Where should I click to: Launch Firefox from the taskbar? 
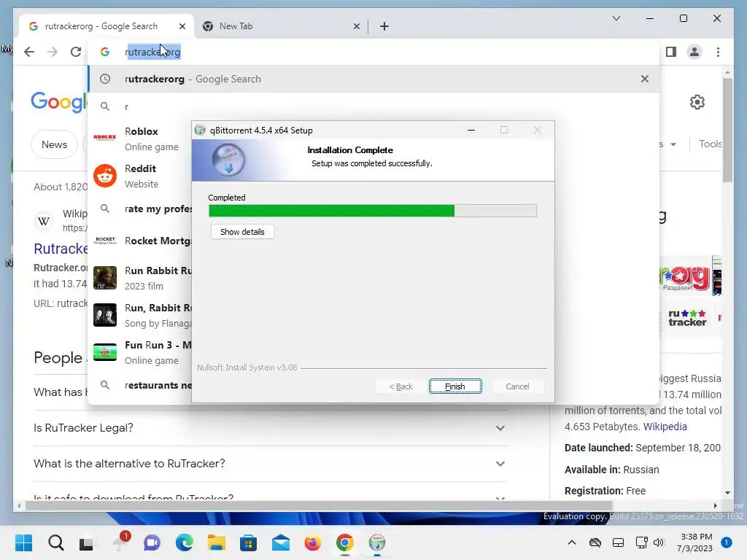coord(312,542)
